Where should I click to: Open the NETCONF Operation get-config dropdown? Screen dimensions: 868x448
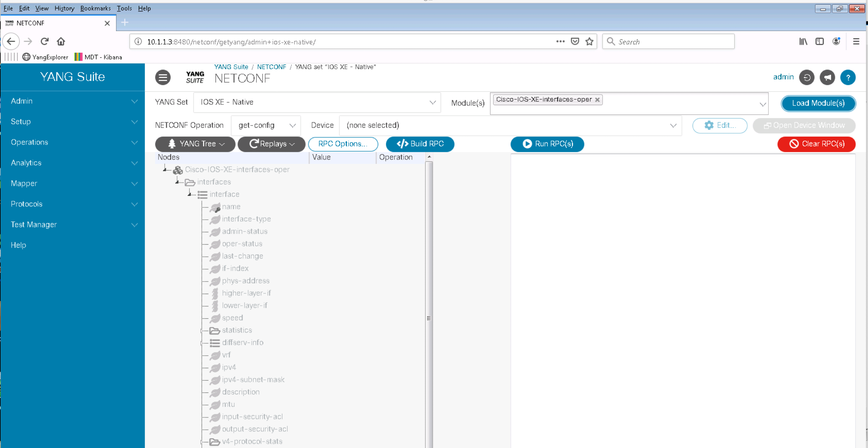pos(266,125)
